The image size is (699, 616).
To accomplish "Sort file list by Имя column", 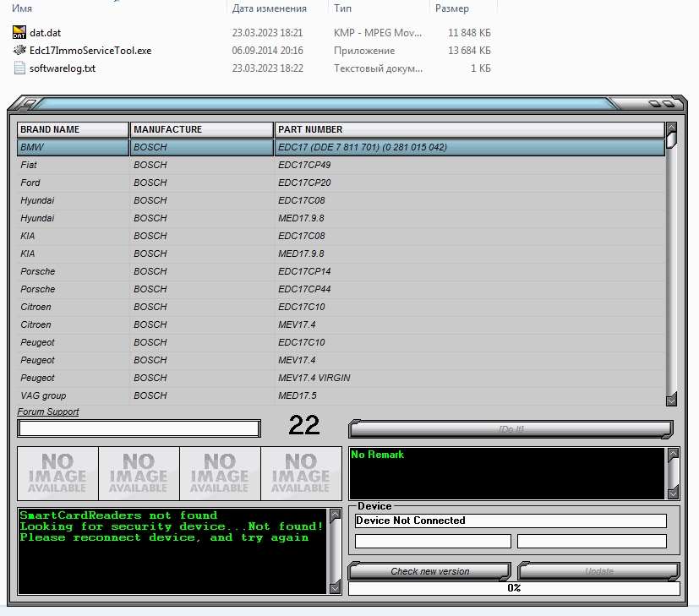I will pos(23,8).
